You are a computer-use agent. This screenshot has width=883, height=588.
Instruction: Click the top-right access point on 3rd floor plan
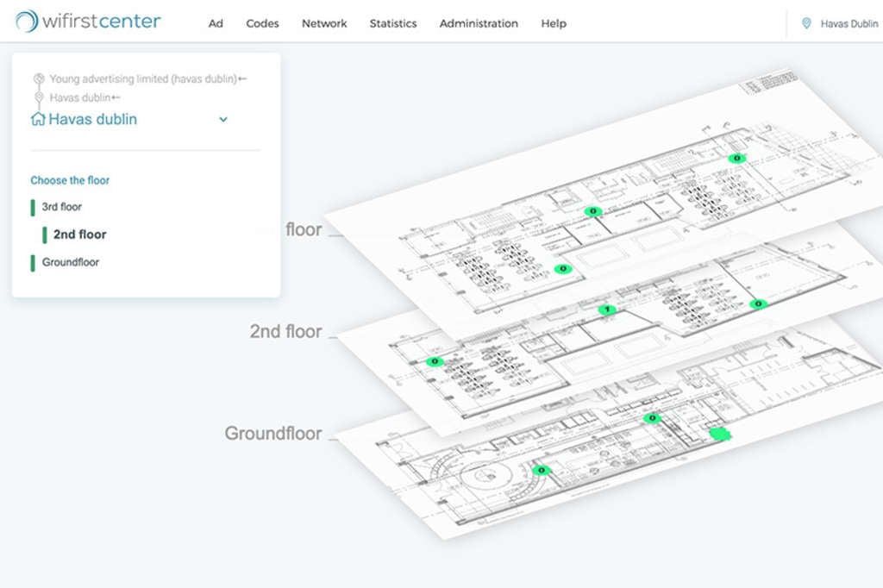[736, 159]
